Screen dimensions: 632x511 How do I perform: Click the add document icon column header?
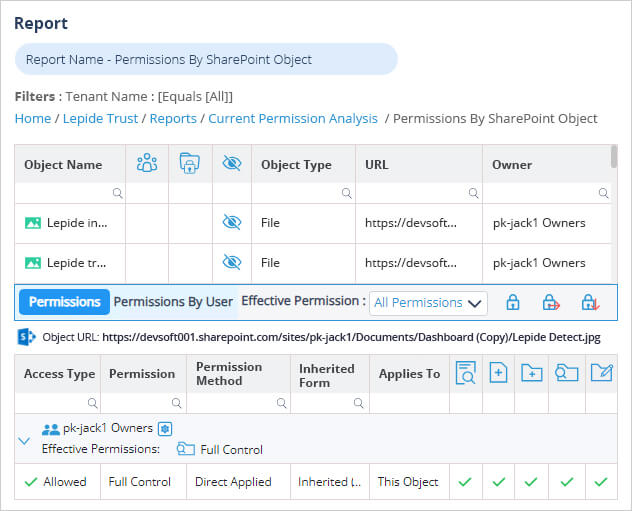tap(498, 373)
